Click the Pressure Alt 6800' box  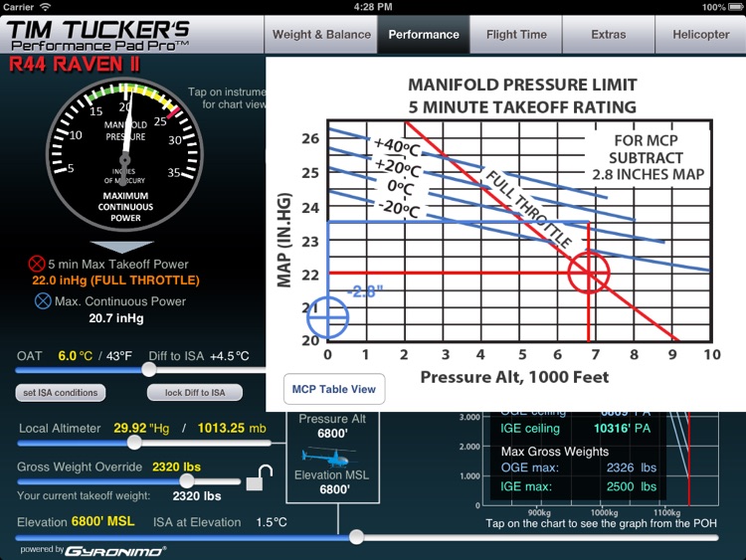[x=332, y=426]
